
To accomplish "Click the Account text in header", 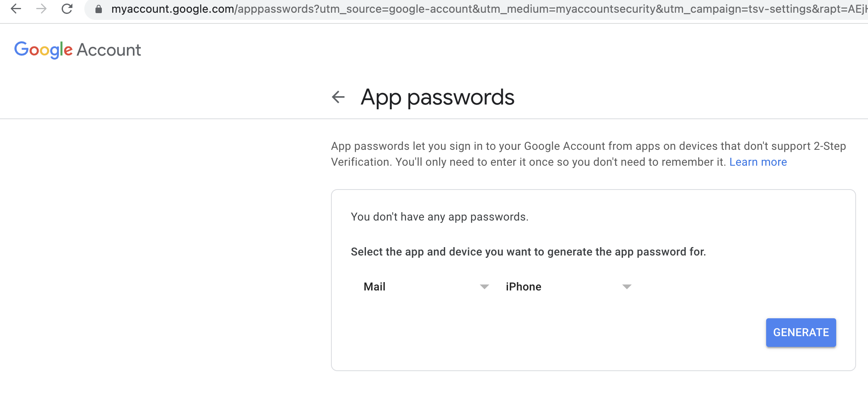I will [109, 50].
